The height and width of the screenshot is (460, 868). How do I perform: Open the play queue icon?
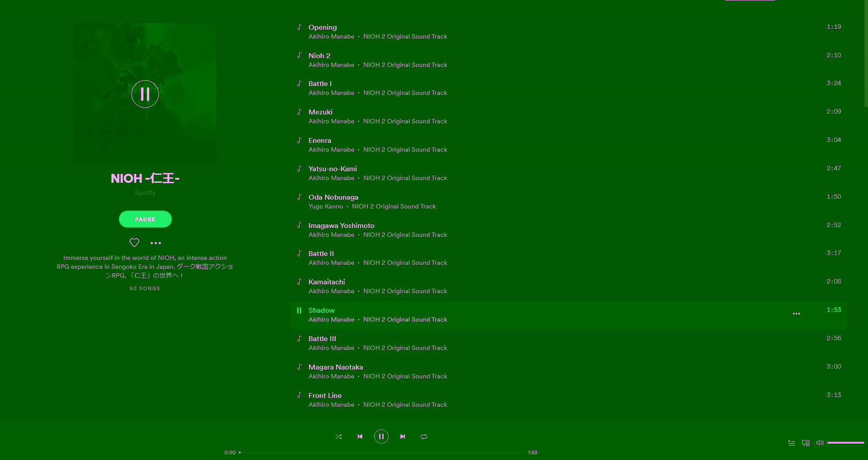click(x=792, y=443)
